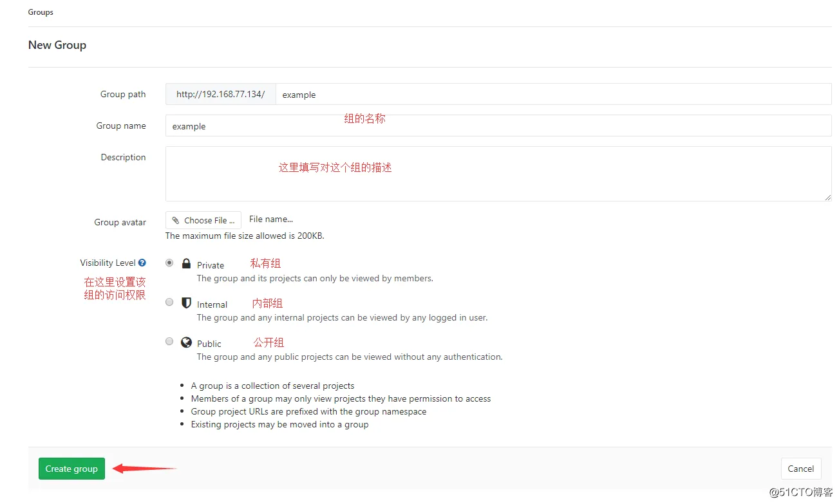Click the Public label text

pyautogui.click(x=209, y=344)
